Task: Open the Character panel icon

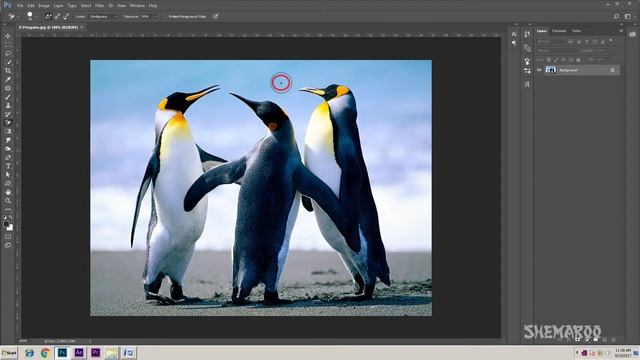Action: pyautogui.click(x=514, y=35)
